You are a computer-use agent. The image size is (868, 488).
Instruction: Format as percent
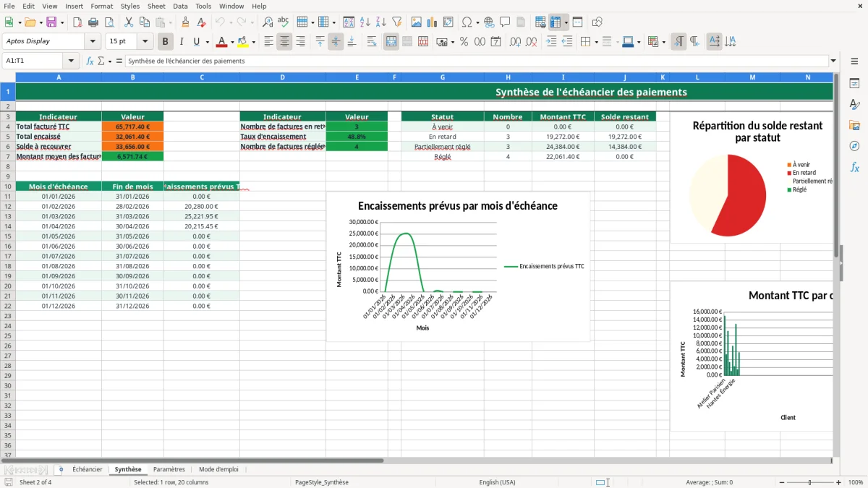point(464,41)
